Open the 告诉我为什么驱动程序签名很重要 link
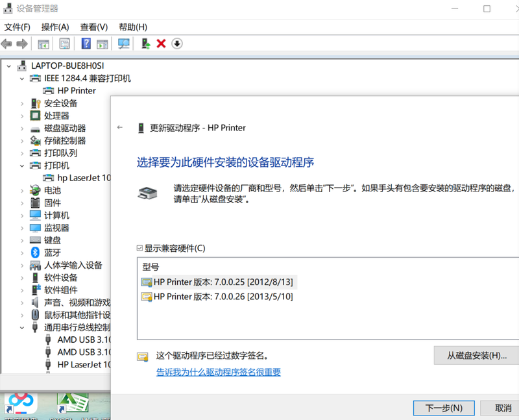519x420 pixels. [x=219, y=372]
